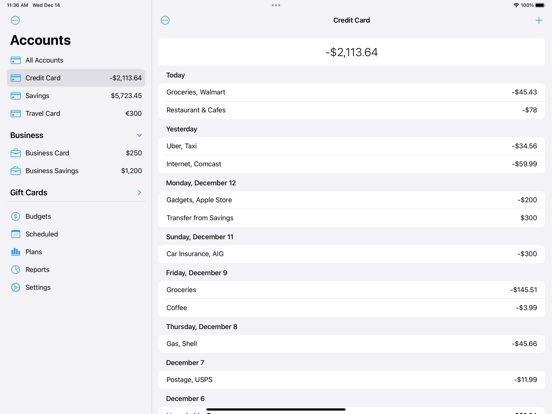Expand the Gift Cards group
The width and height of the screenshot is (552, 414).
coord(139,193)
